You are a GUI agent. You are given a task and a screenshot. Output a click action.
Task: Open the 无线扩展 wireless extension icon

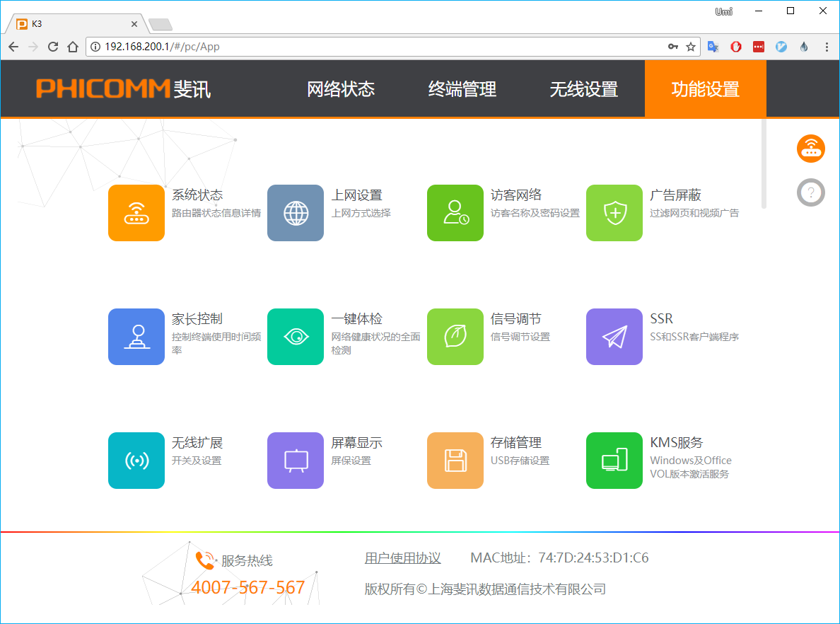point(136,461)
